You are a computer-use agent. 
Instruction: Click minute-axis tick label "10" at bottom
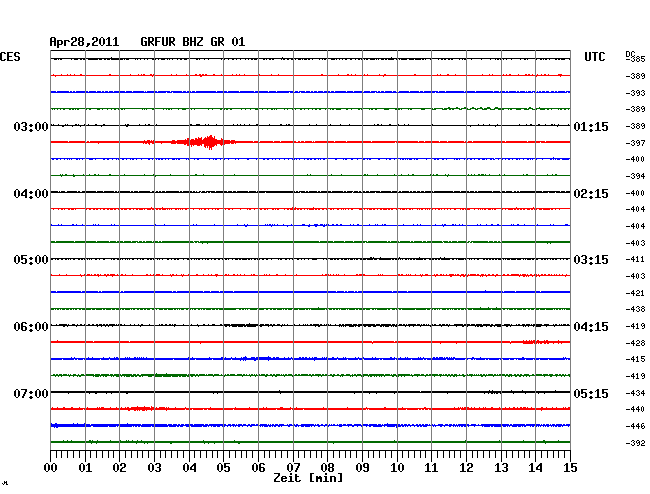point(397,468)
